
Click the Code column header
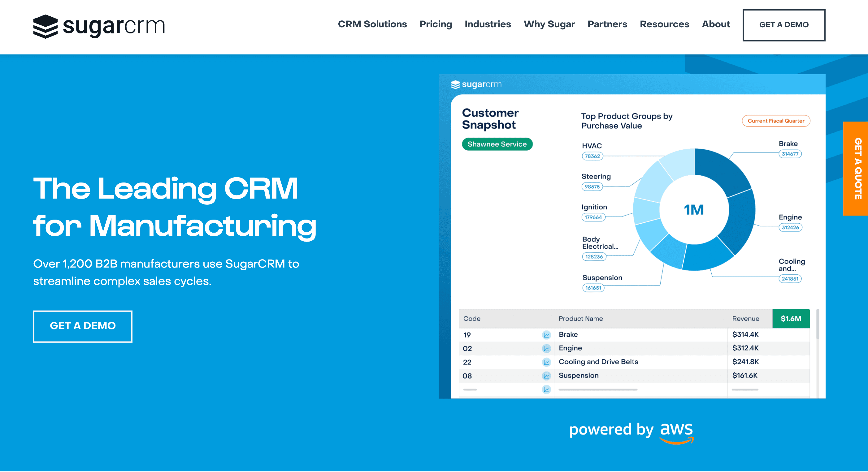(471, 319)
